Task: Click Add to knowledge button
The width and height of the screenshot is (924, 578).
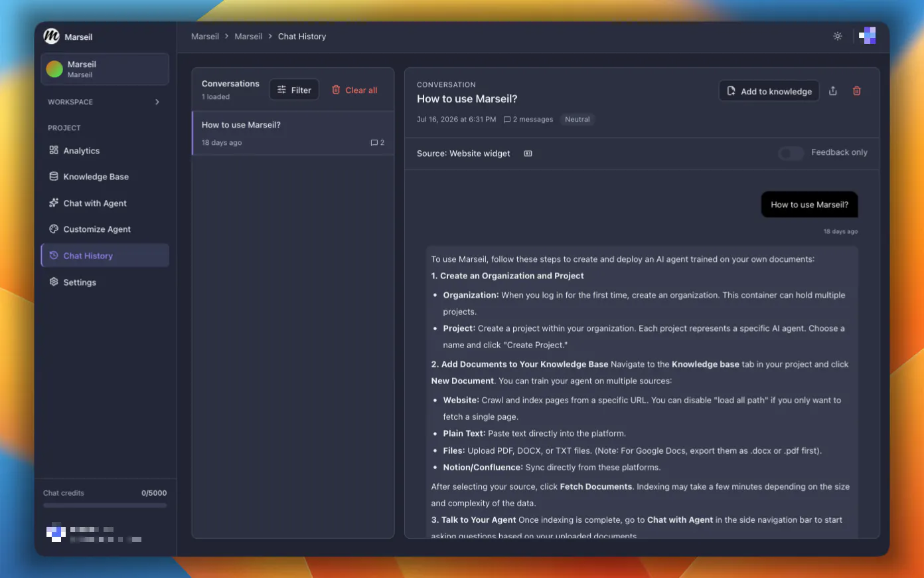Action: tap(769, 91)
